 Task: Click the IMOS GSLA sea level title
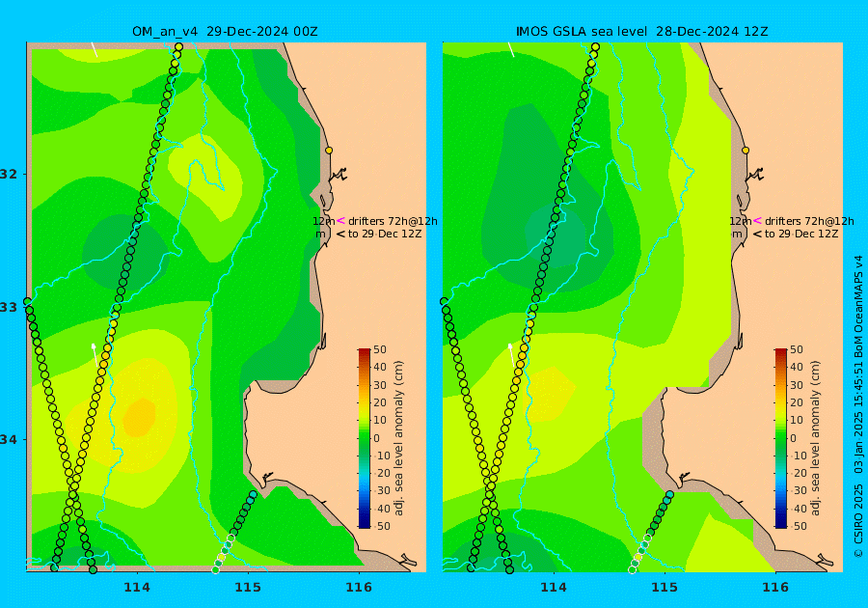[x=641, y=32]
